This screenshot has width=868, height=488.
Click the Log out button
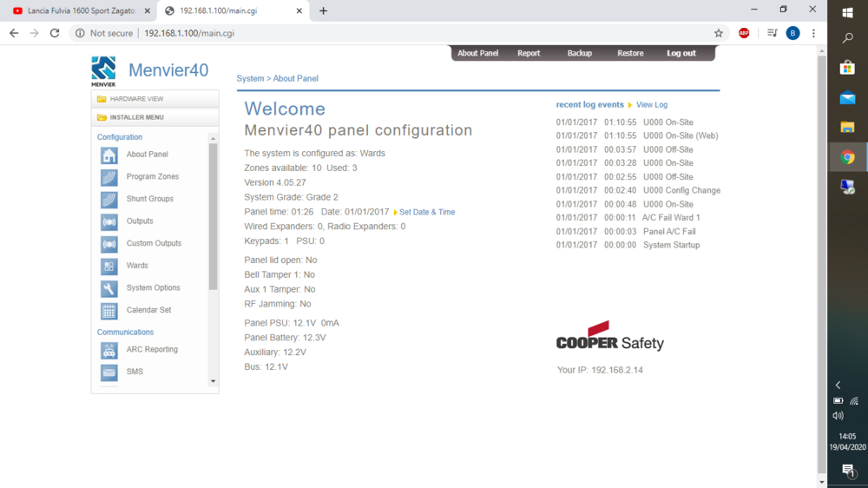(x=681, y=54)
